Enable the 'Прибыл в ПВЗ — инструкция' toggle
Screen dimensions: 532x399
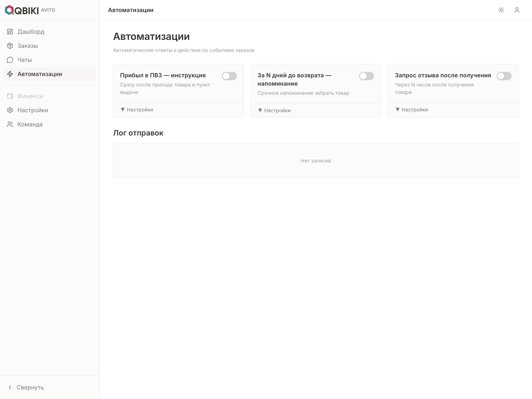point(229,76)
